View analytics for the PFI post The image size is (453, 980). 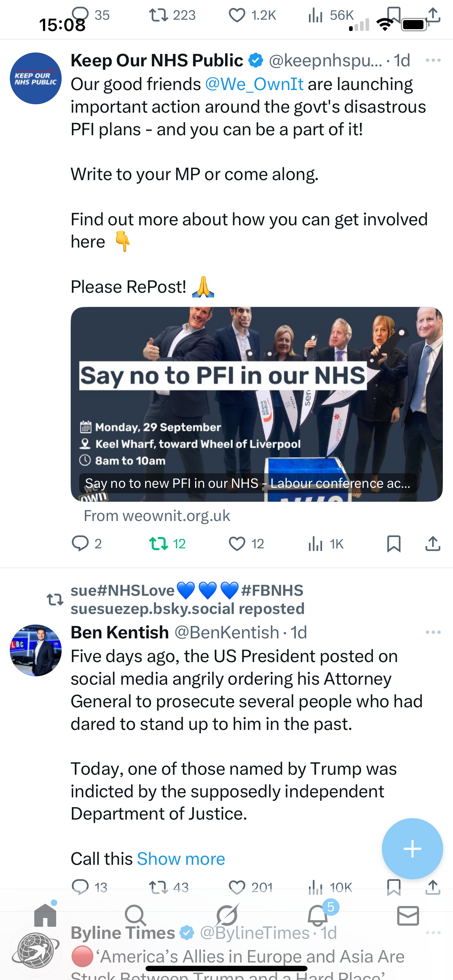(x=326, y=544)
